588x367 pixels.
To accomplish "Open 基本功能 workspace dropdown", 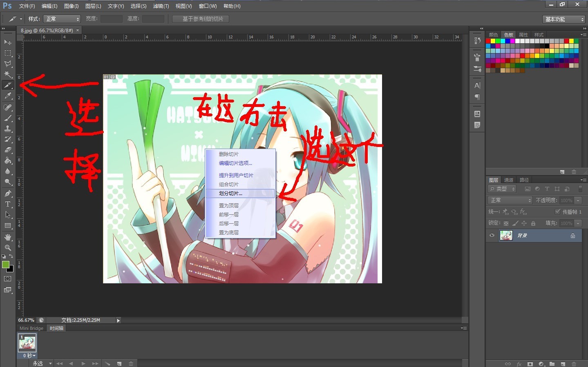I will click(x=564, y=19).
